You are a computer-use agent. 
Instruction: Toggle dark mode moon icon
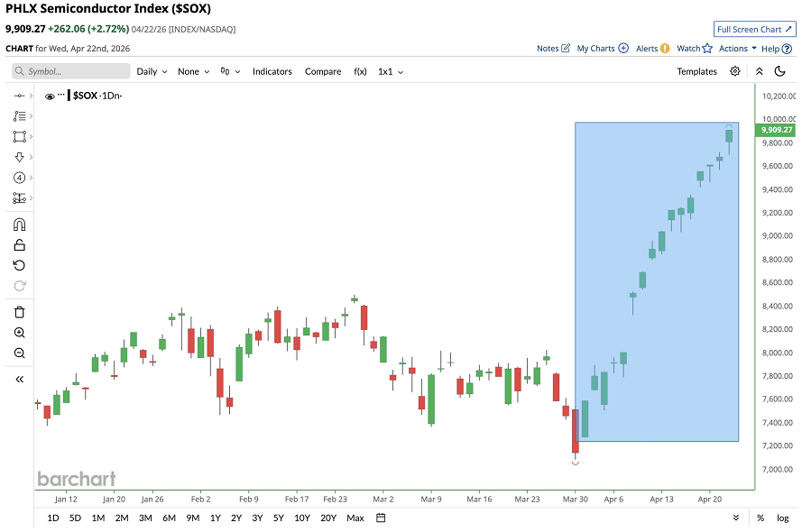pyautogui.click(x=780, y=71)
